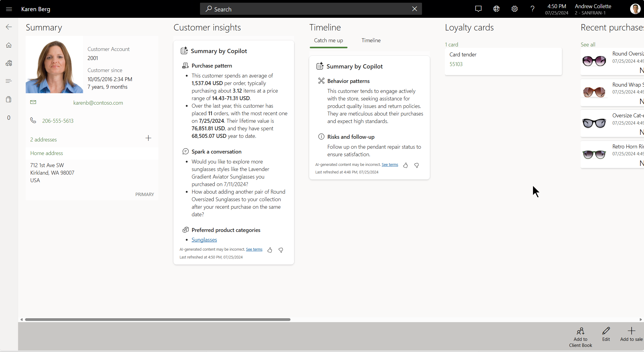The width and height of the screenshot is (644, 352).
Task: Click the globe/language icon in toolbar
Action: 497,9
